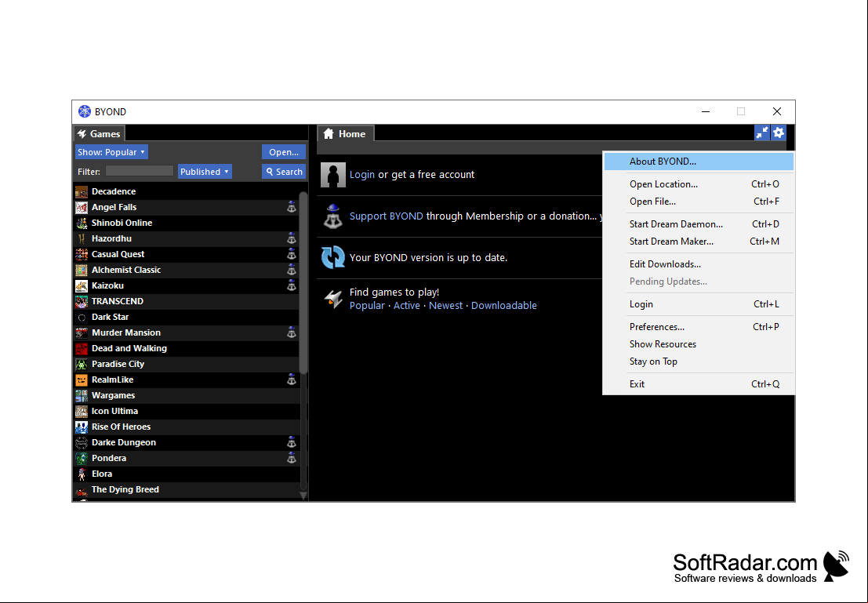The width and height of the screenshot is (868, 603).
Task: Open the Newest games link
Action: point(445,306)
